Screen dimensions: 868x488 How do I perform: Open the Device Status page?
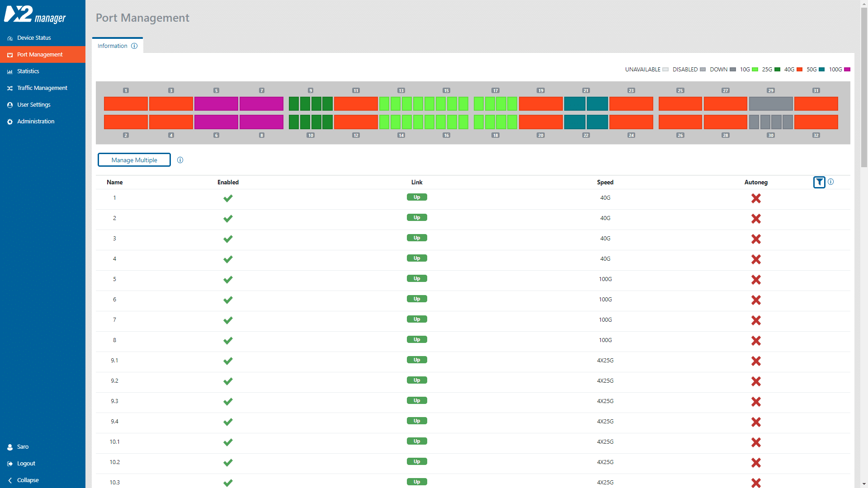tap(34, 38)
